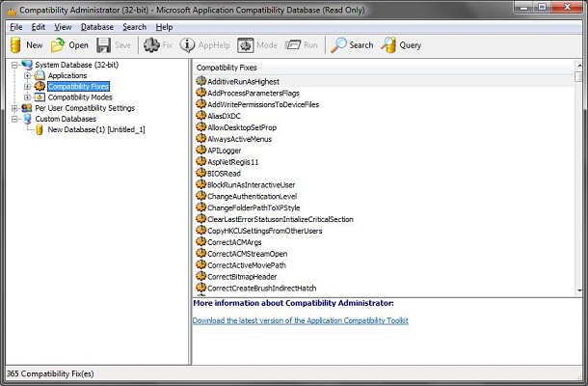
Task: Select ChangeFolderPathToXPStyle fix
Action: pos(254,207)
